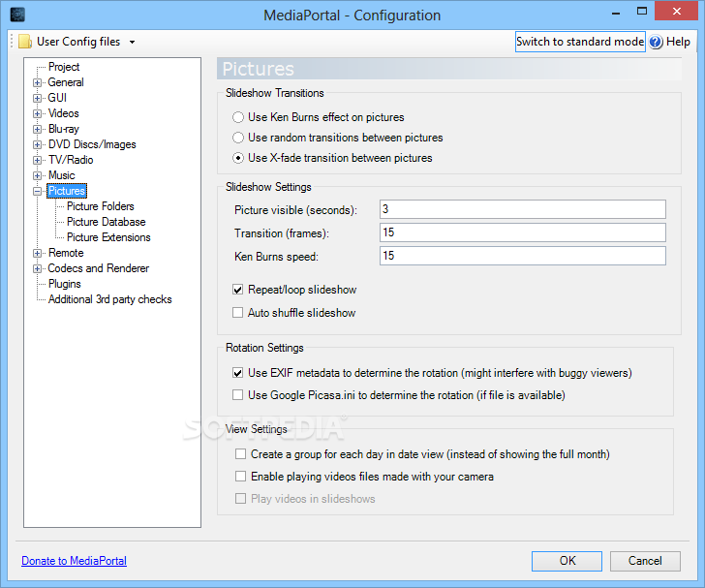Select the Music tree label
This screenshot has width=705, height=588.
pos(62,175)
